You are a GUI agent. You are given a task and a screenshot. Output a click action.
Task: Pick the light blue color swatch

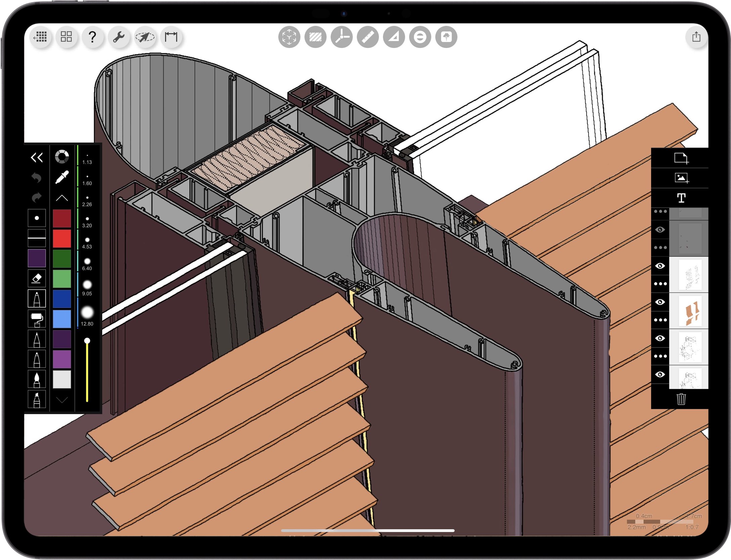click(62, 319)
